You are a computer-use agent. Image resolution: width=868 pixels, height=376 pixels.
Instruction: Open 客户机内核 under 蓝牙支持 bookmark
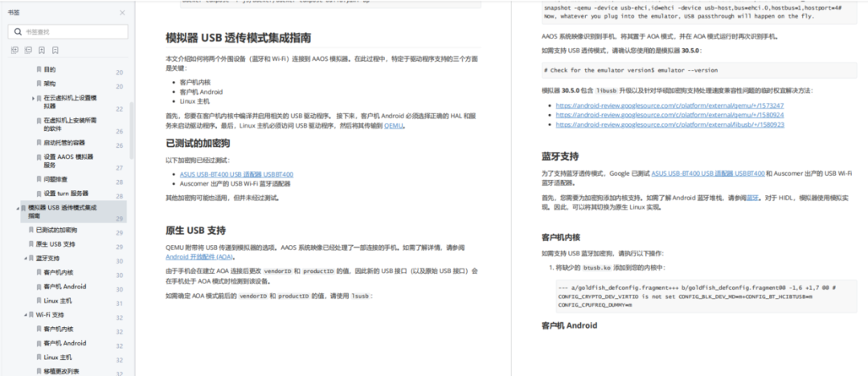58,272
